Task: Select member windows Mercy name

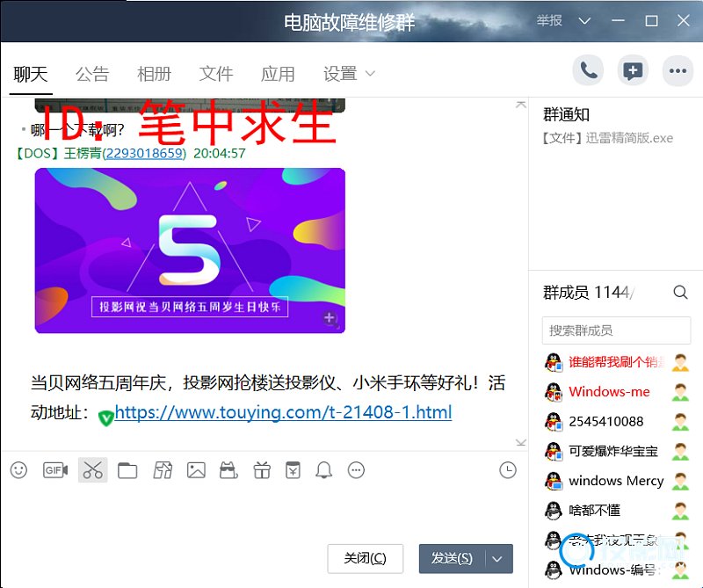Action: coord(616,481)
